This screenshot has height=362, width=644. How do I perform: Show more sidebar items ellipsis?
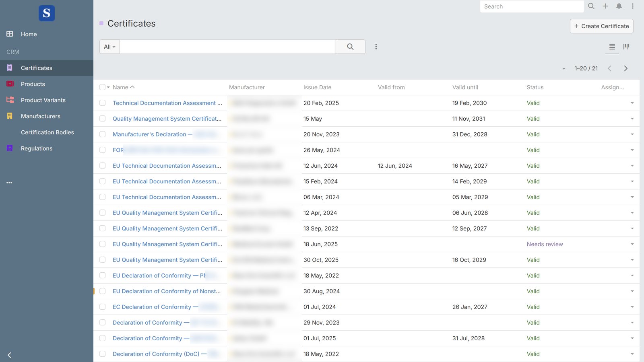coord(9,183)
